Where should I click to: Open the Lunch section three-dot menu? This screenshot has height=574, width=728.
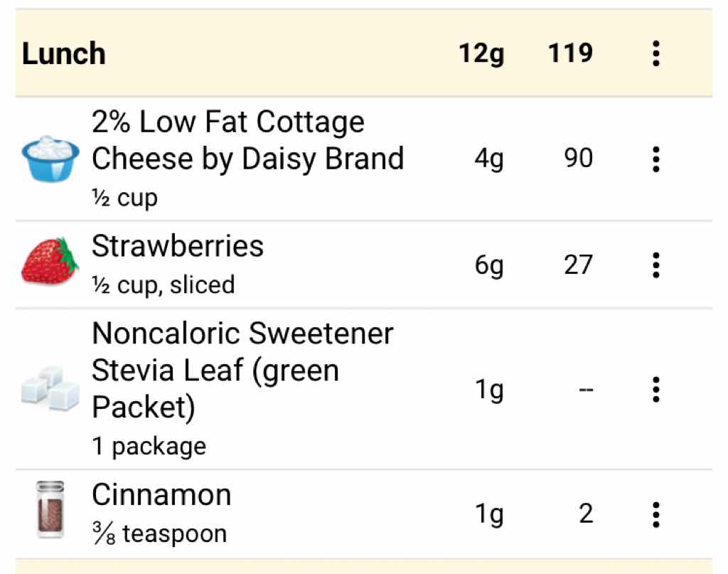click(655, 53)
